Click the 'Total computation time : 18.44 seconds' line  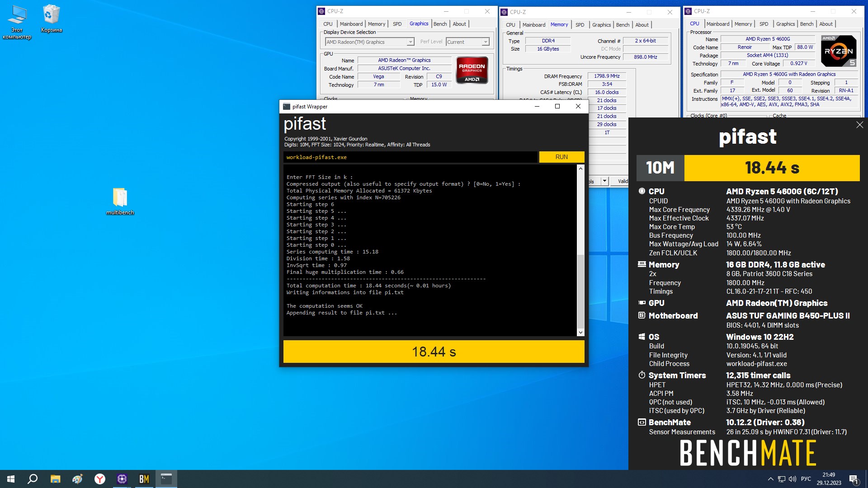[368, 286]
